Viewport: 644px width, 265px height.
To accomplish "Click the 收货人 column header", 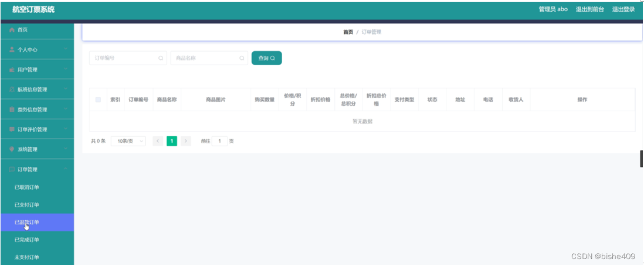I will (x=516, y=99).
